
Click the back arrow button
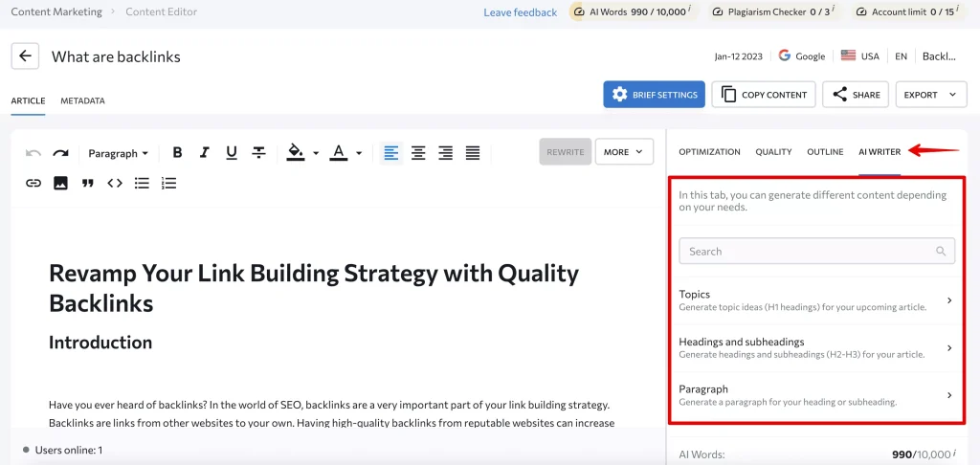tap(25, 56)
